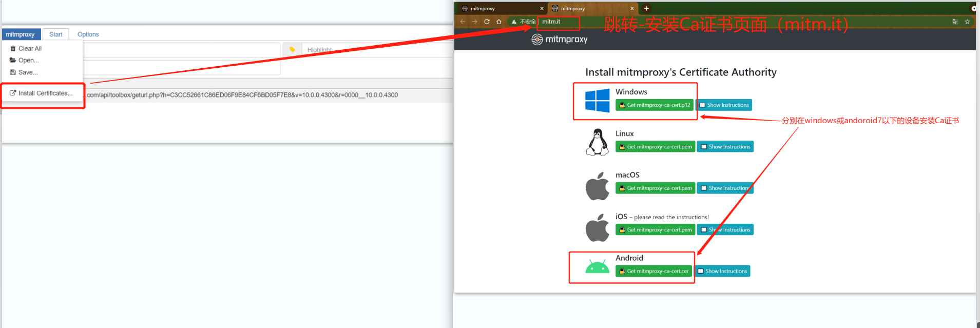The width and height of the screenshot is (980, 328).
Task: Click the floppy disk icon beside Save...
Action: click(x=13, y=72)
